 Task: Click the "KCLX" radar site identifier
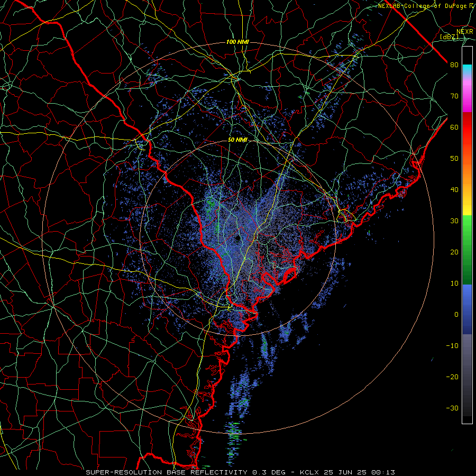309,472
